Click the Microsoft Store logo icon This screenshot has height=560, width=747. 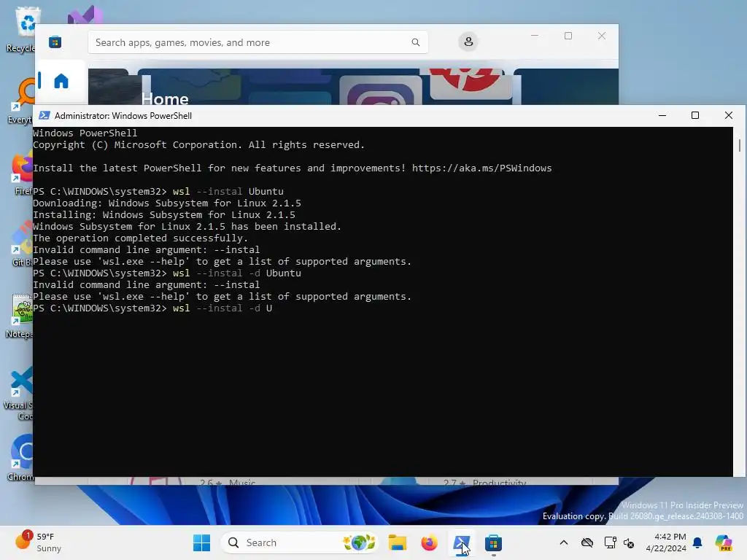click(55, 42)
